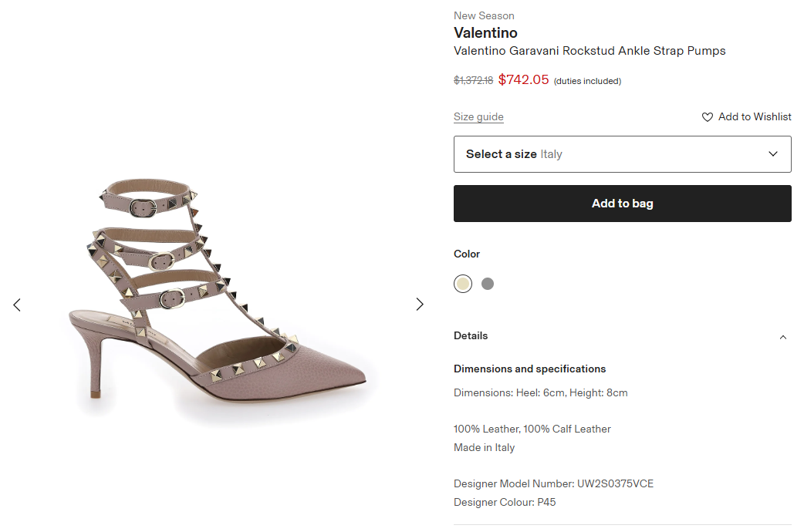The image size is (804, 532).
Task: Open the Select a size dropdown
Action: [622, 154]
